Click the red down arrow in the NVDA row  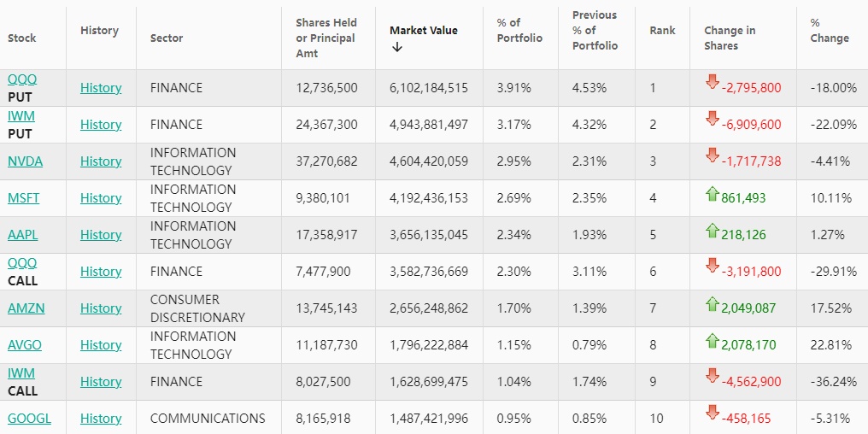click(712, 155)
